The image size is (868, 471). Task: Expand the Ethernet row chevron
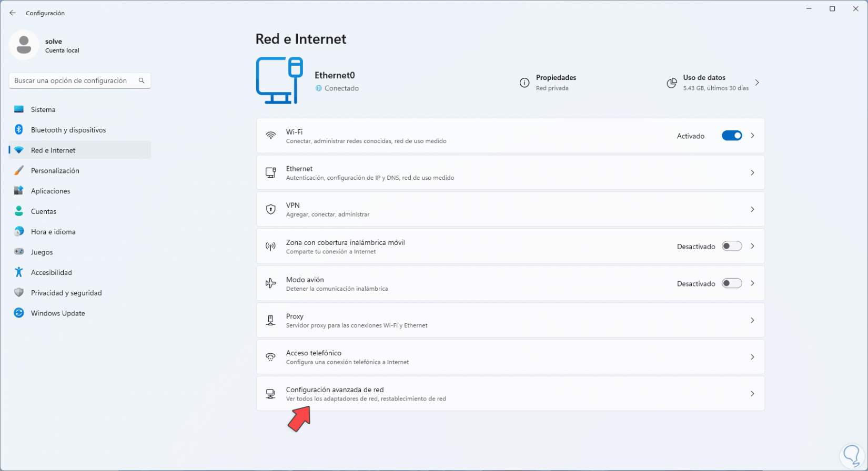(x=753, y=172)
